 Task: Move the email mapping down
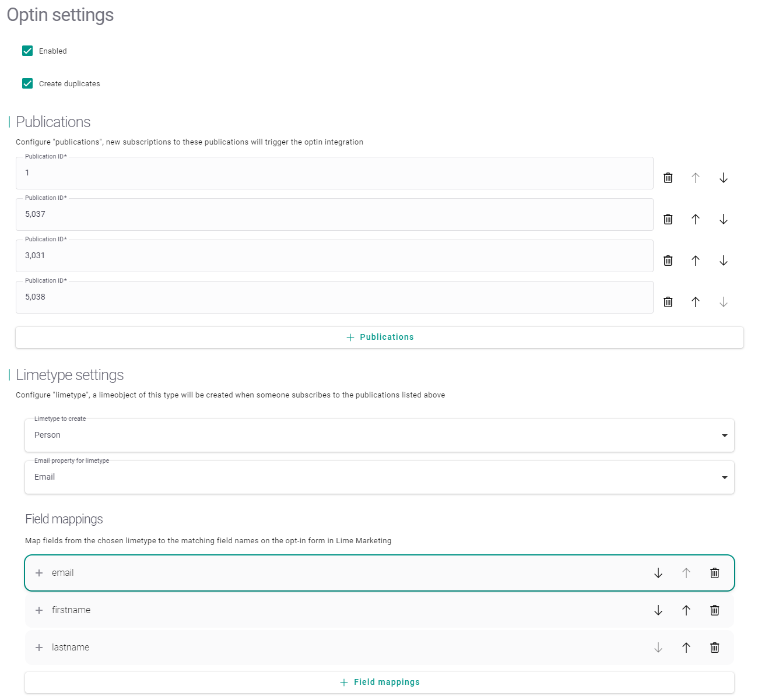click(x=658, y=572)
